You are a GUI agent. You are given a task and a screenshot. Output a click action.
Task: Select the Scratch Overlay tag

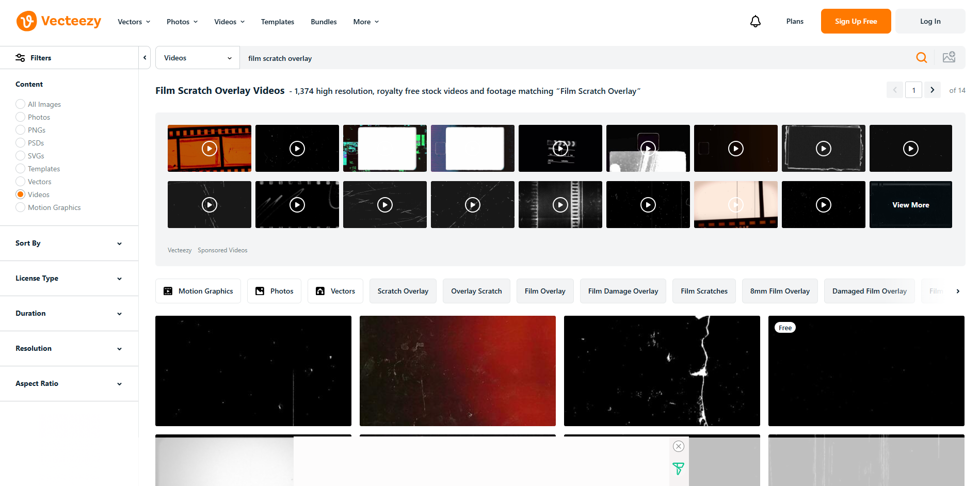tap(403, 291)
